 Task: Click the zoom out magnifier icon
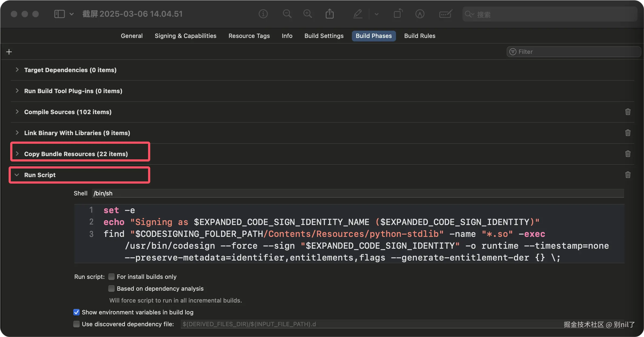(x=287, y=14)
